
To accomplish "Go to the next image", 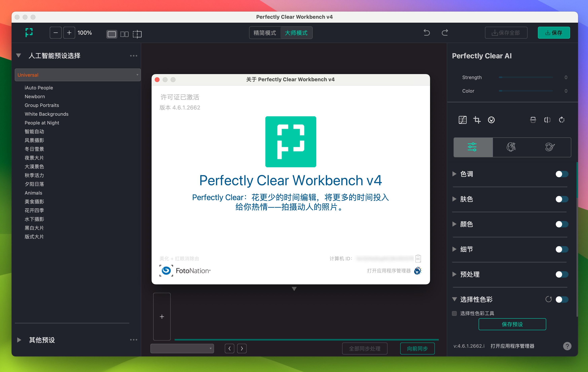I will [x=242, y=349].
